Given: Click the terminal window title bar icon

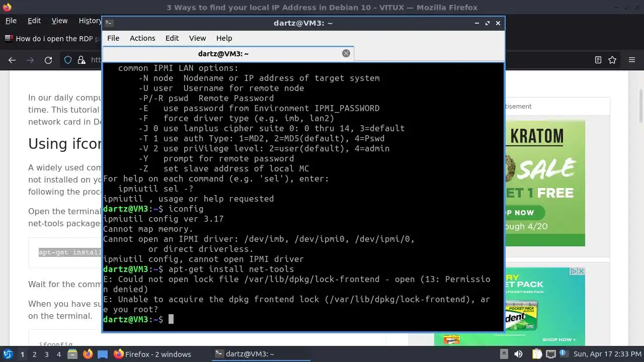Looking at the screenshot, I should tap(109, 23).
